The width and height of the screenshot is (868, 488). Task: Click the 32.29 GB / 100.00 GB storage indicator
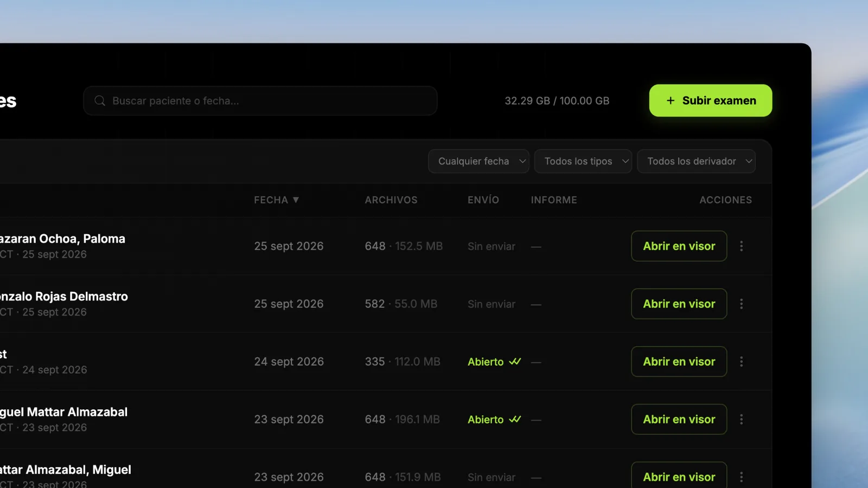[x=557, y=101]
